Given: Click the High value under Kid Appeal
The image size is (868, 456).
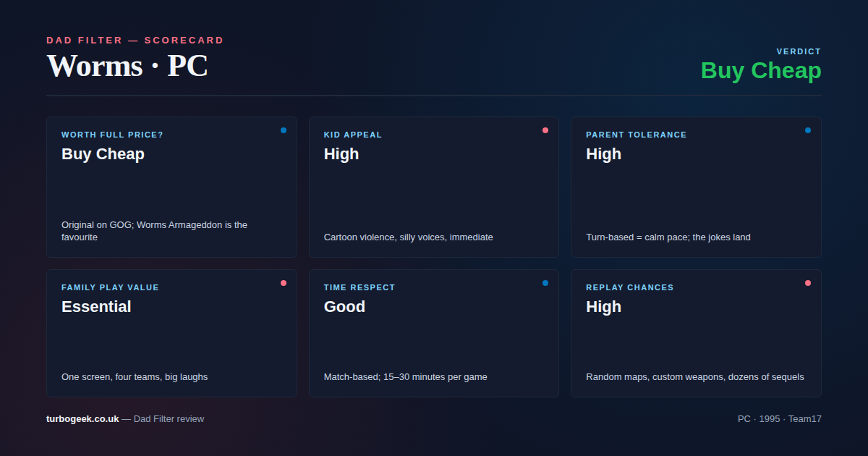Looking at the screenshot, I should click(x=341, y=153).
